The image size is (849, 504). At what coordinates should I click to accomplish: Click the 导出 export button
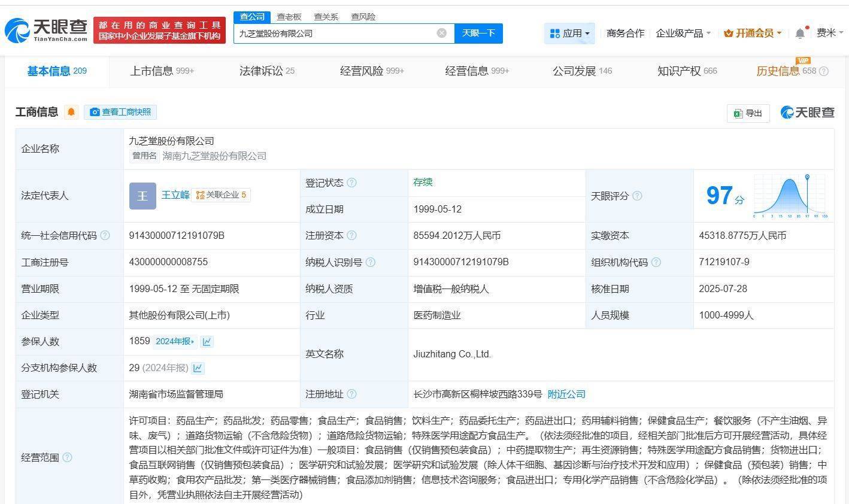[x=748, y=113]
